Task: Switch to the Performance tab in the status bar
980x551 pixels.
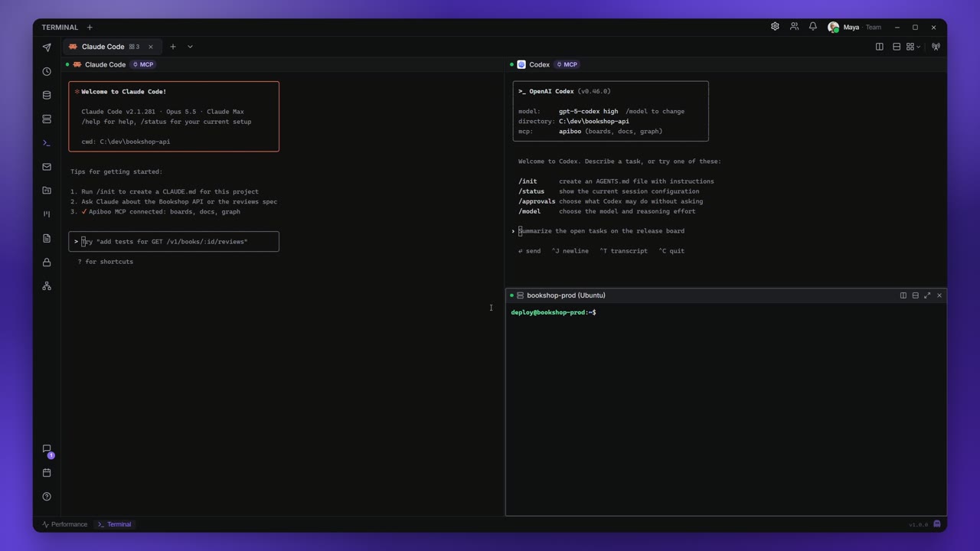Action: click(65, 524)
